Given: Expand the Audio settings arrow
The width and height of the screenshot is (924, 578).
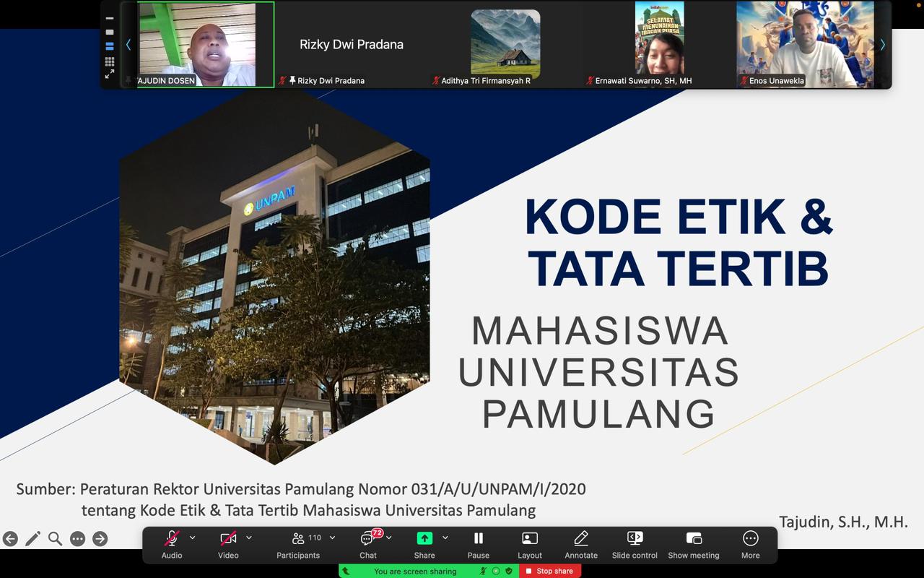Looking at the screenshot, I should pos(192,538).
